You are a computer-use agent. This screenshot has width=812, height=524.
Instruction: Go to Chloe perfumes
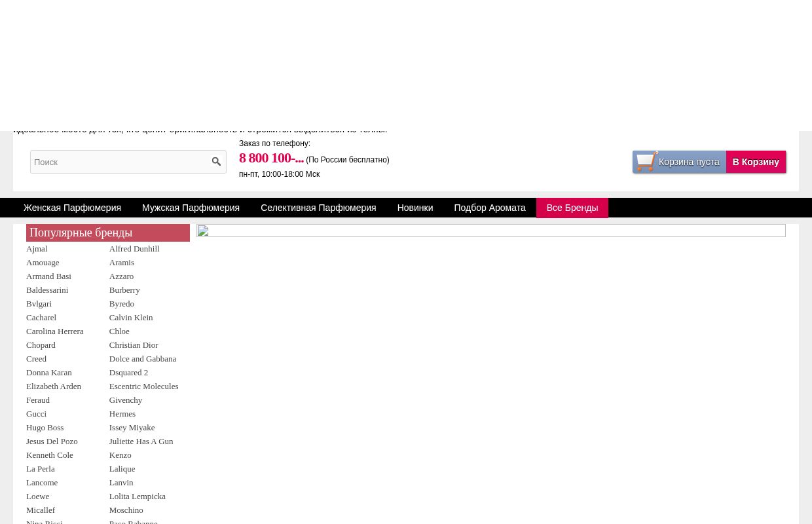pos(119,331)
